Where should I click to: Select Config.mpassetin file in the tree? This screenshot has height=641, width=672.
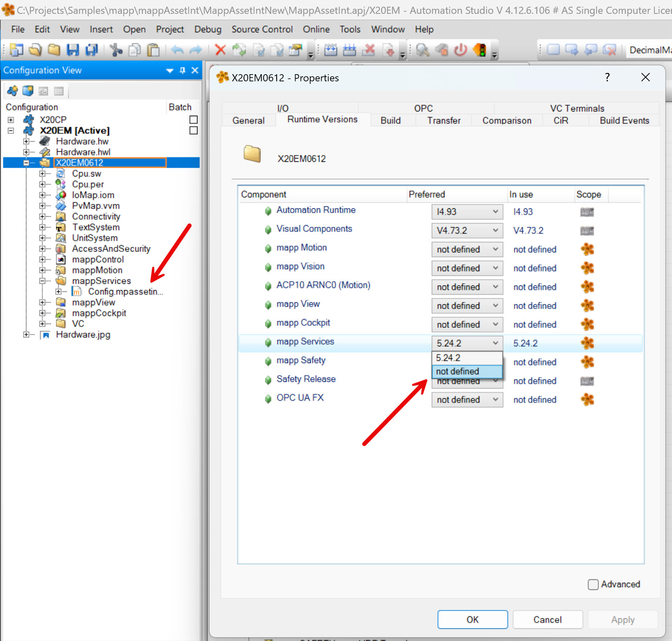pos(125,291)
